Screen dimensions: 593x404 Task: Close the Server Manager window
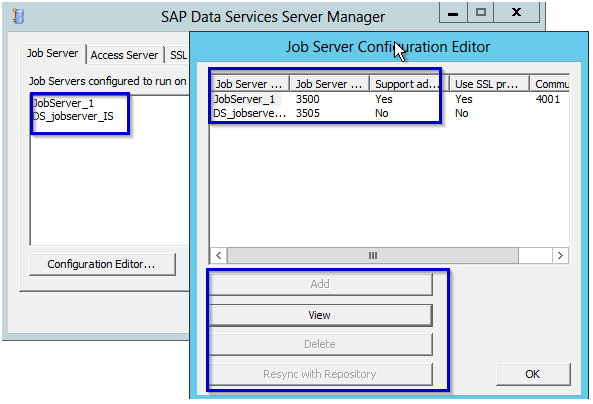(x=516, y=13)
